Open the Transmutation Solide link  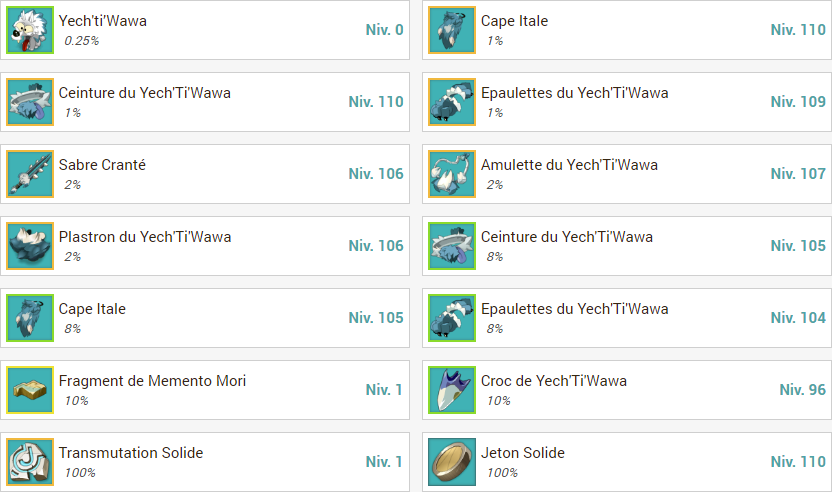[131, 453]
